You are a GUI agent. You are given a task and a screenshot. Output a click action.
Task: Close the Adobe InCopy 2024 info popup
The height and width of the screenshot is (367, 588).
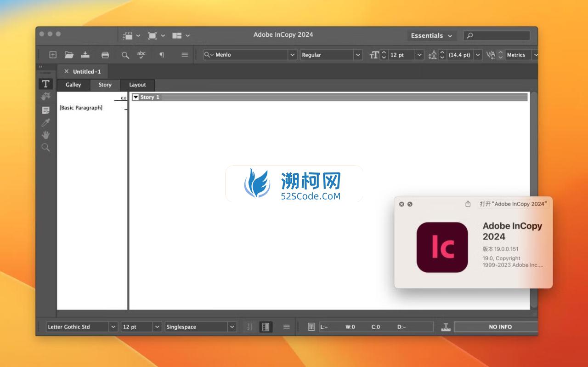coord(401,204)
